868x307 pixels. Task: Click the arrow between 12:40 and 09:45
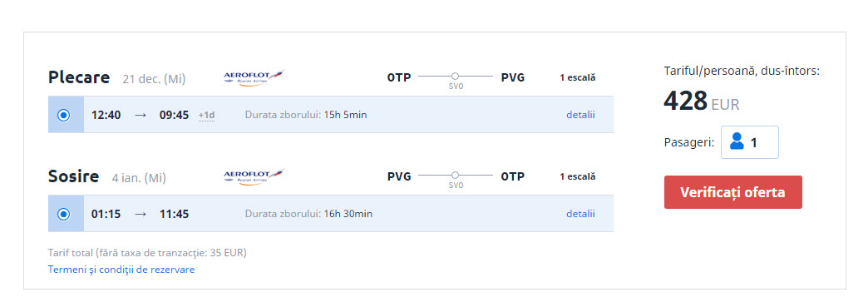[141, 116]
